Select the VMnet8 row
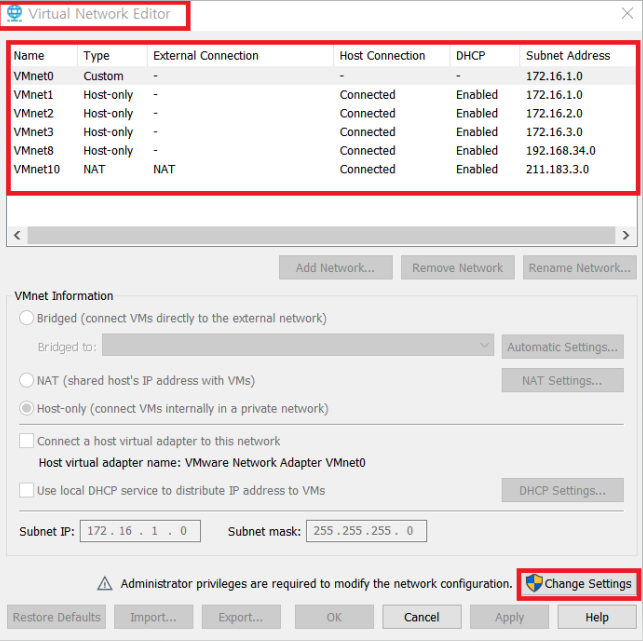Viewport: 643px width, 641px height. pos(323,151)
